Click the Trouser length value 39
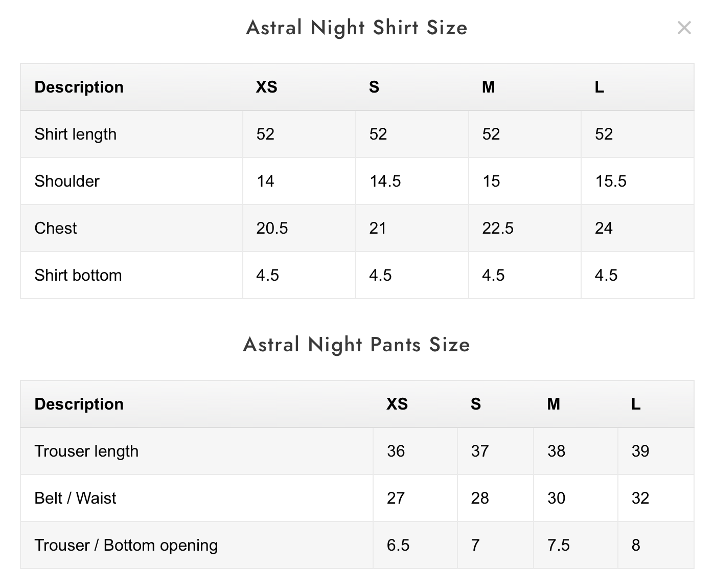Viewport: 714px width, 588px height. [x=640, y=451]
